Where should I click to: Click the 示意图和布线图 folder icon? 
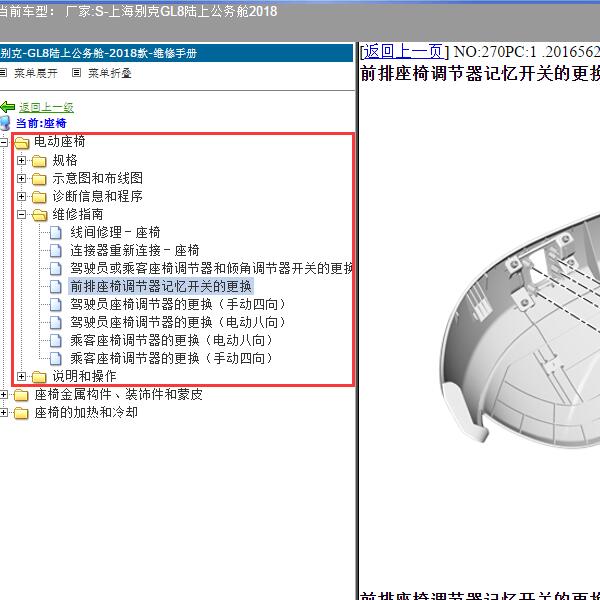point(39,179)
